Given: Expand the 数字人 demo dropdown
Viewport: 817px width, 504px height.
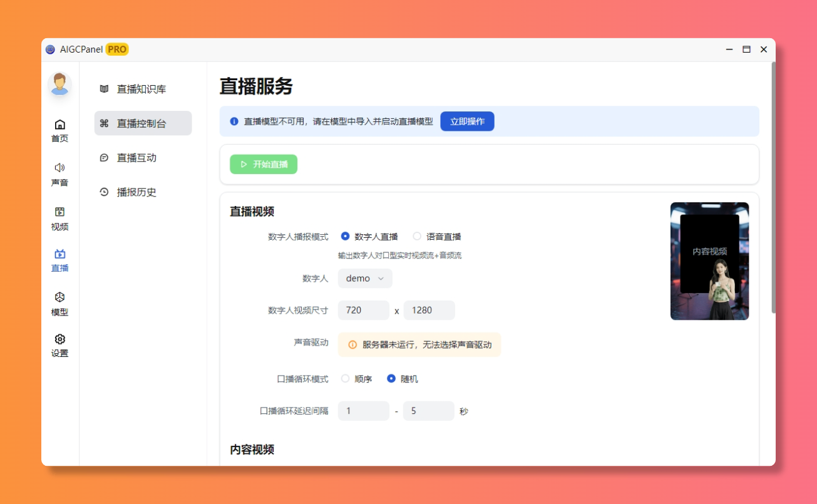Looking at the screenshot, I should click(x=365, y=279).
